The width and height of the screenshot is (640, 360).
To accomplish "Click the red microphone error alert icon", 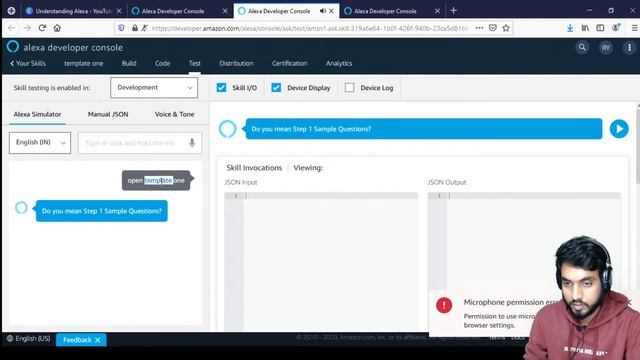I will tap(444, 305).
